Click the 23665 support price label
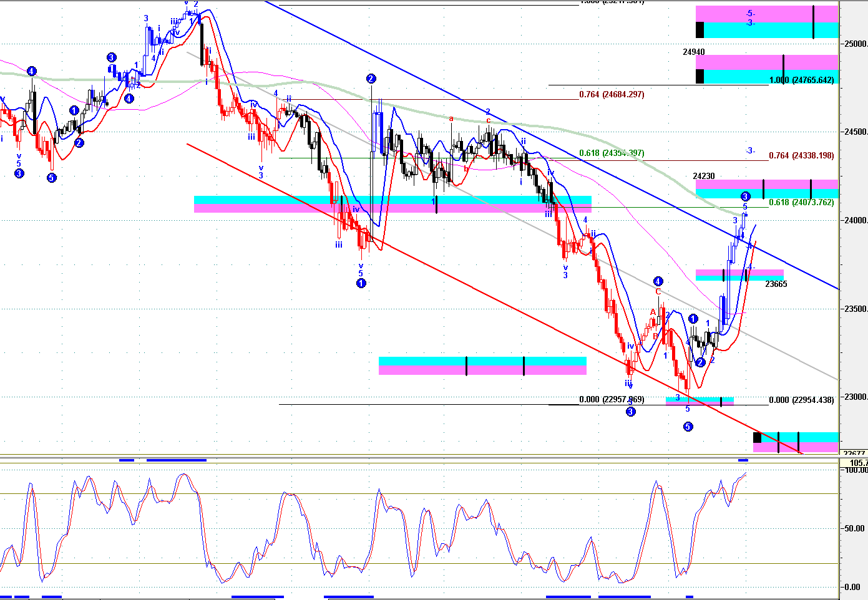868x600 pixels. click(x=776, y=284)
